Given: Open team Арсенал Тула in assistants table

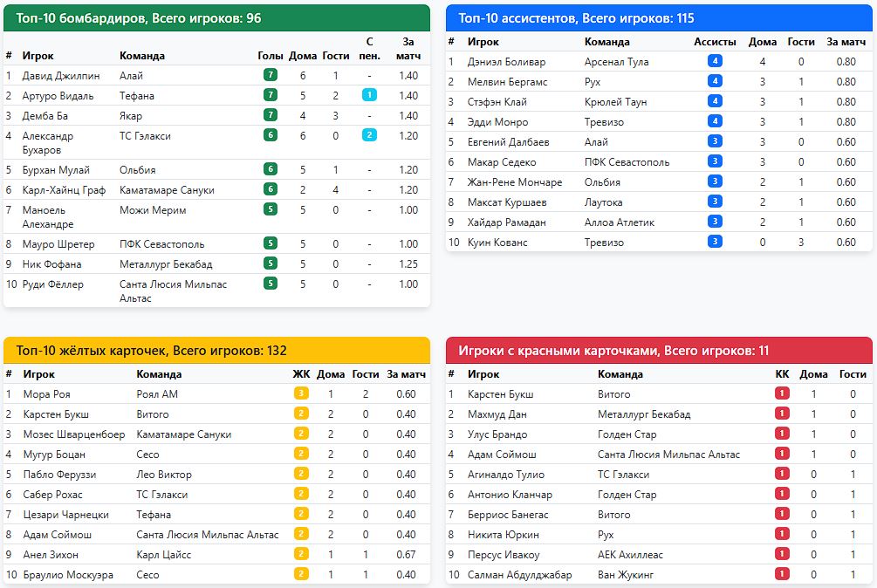Looking at the screenshot, I should pyautogui.click(x=616, y=61).
